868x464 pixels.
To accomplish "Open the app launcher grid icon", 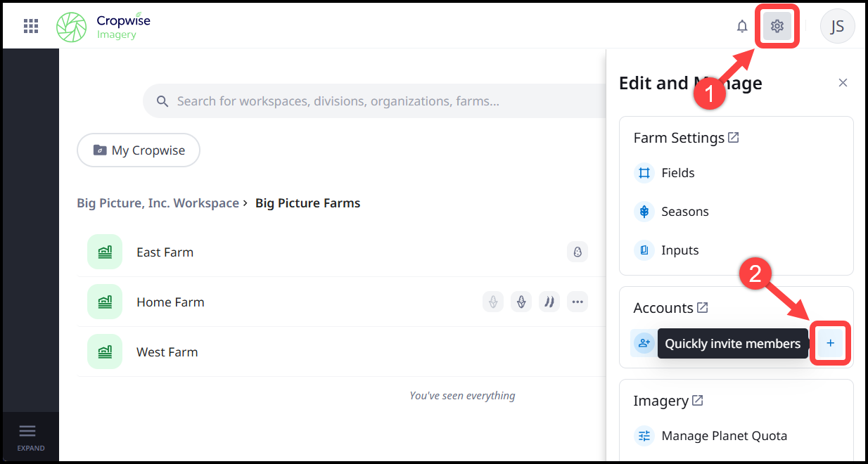I will [31, 26].
